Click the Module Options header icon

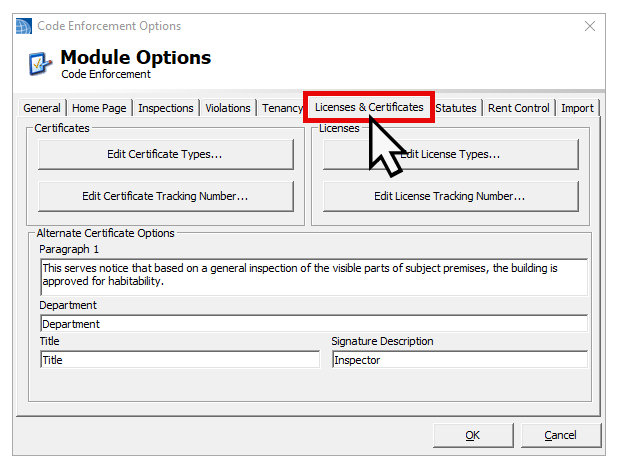pos(39,63)
